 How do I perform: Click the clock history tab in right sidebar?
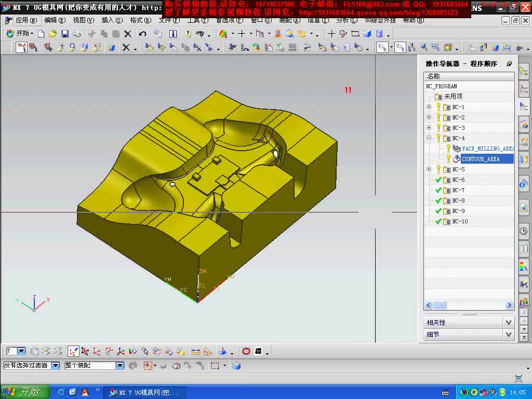(524, 231)
